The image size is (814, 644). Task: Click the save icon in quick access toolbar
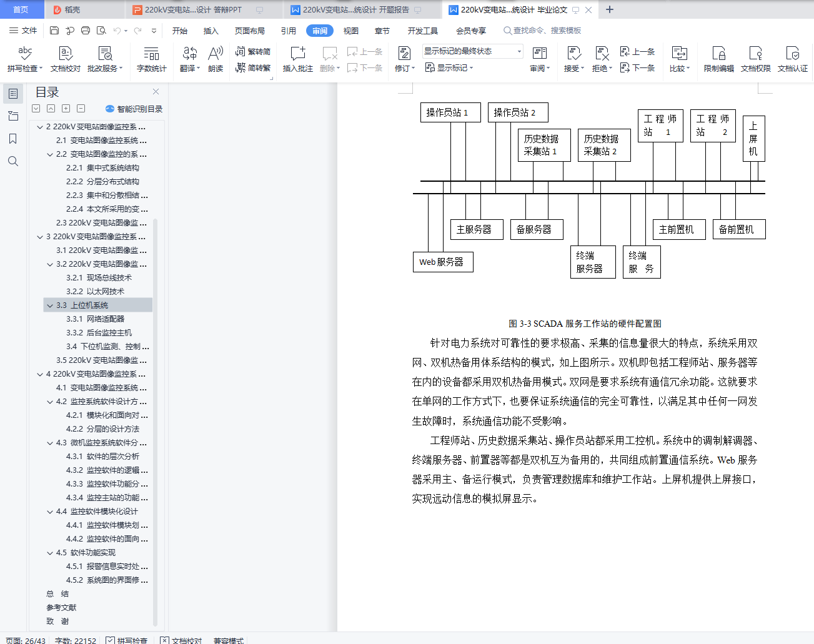point(54,31)
